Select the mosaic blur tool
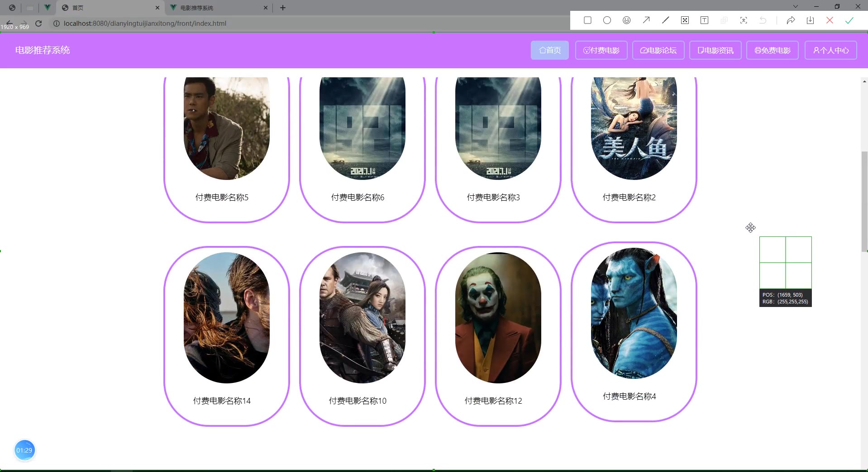 click(685, 20)
